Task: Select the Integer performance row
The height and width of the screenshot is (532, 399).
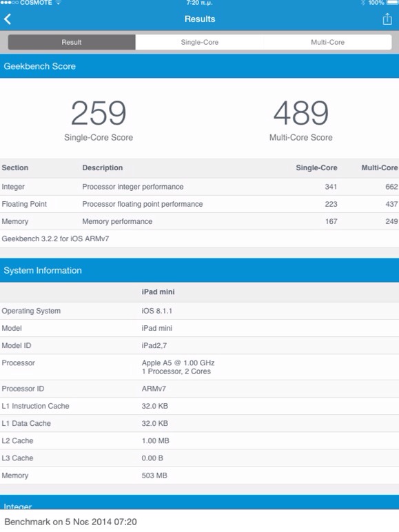Action: (x=200, y=187)
